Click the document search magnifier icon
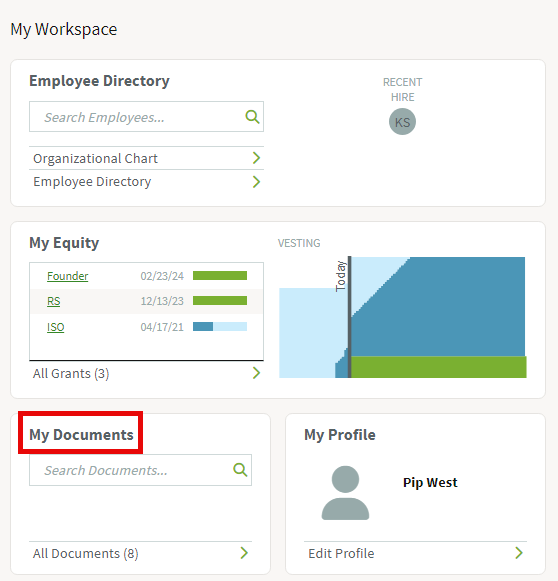The height and width of the screenshot is (581, 558). click(240, 470)
